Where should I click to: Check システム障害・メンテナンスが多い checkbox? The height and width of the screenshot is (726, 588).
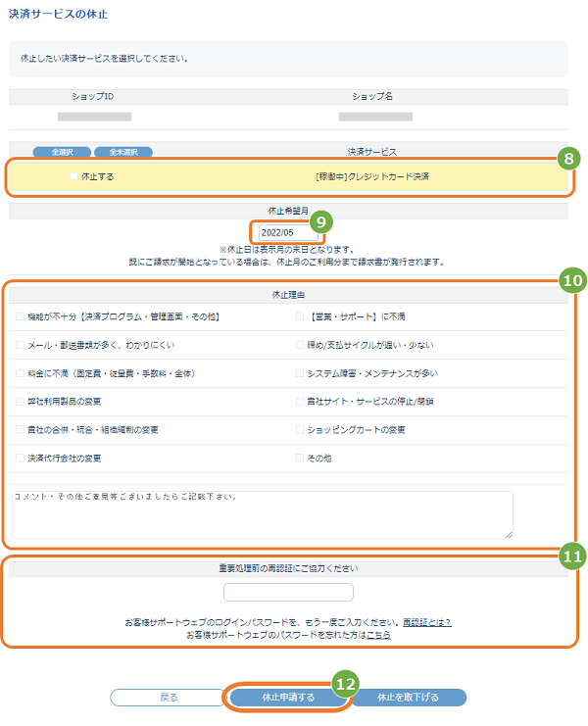click(300, 373)
